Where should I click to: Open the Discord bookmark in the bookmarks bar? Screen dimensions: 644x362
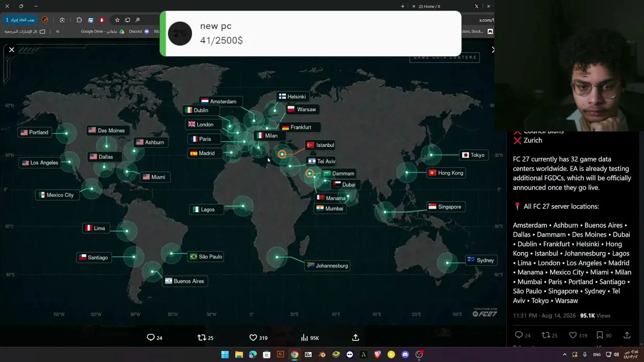click(139, 31)
